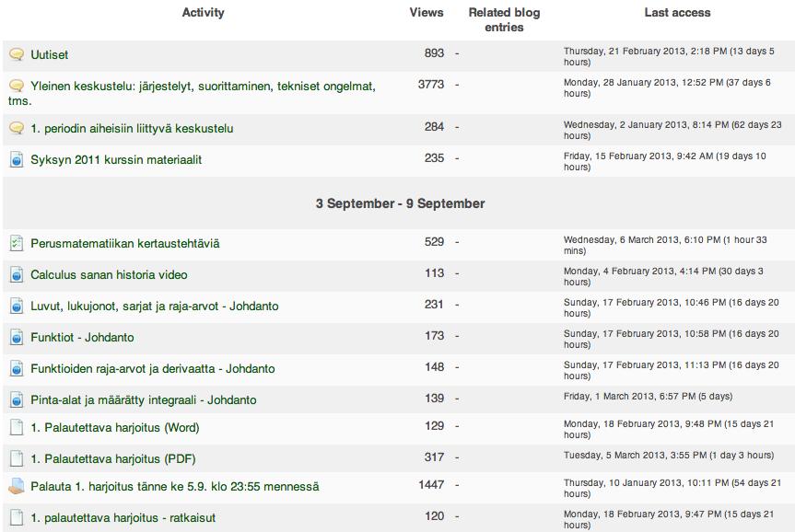The width and height of the screenshot is (795, 532).
Task: Click the quiz checklist icon beside Perusmatematiikan kertaustehtäviä
Action: (x=17, y=243)
